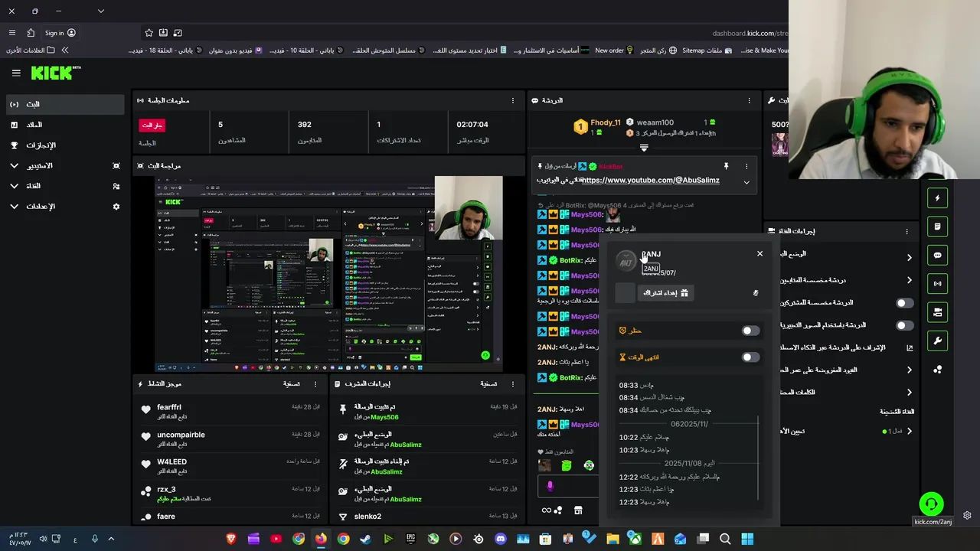The image size is (980, 551).
Task: Toggle the ban switch in 2ANJ card
Action: click(750, 331)
